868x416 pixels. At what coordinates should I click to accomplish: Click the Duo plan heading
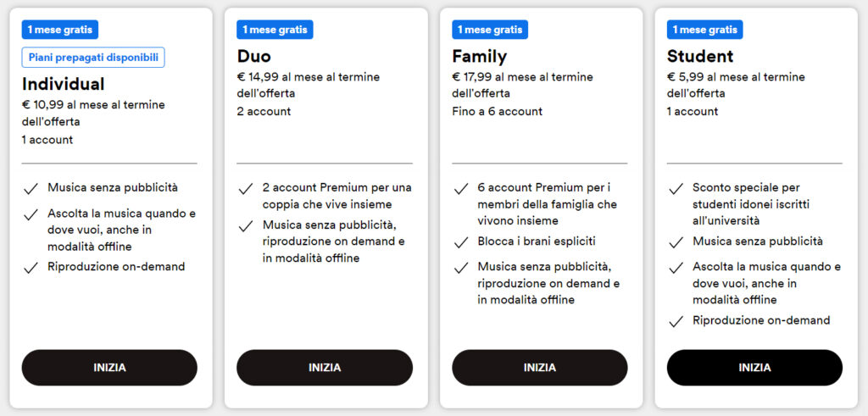254,57
